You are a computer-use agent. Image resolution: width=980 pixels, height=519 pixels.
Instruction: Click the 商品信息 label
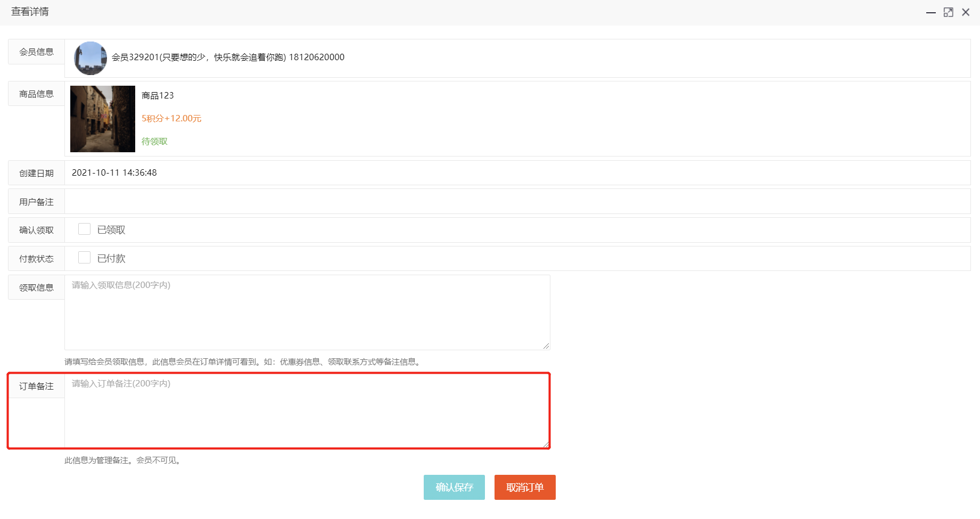click(x=36, y=94)
